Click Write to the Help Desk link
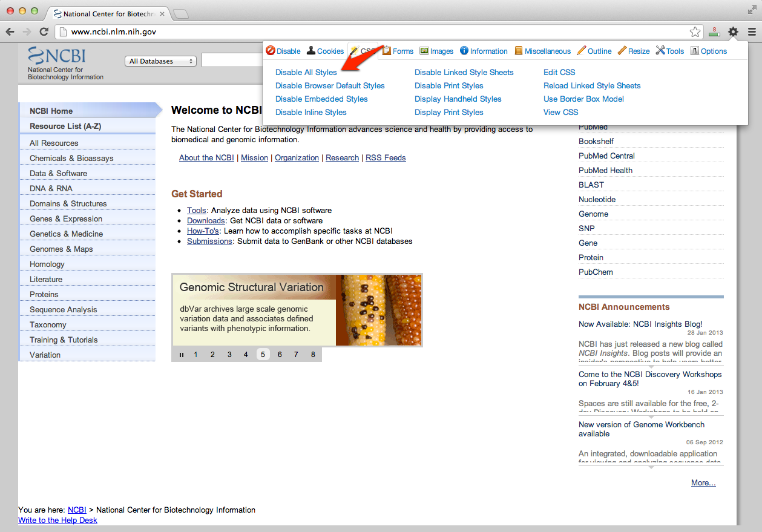 (57, 520)
